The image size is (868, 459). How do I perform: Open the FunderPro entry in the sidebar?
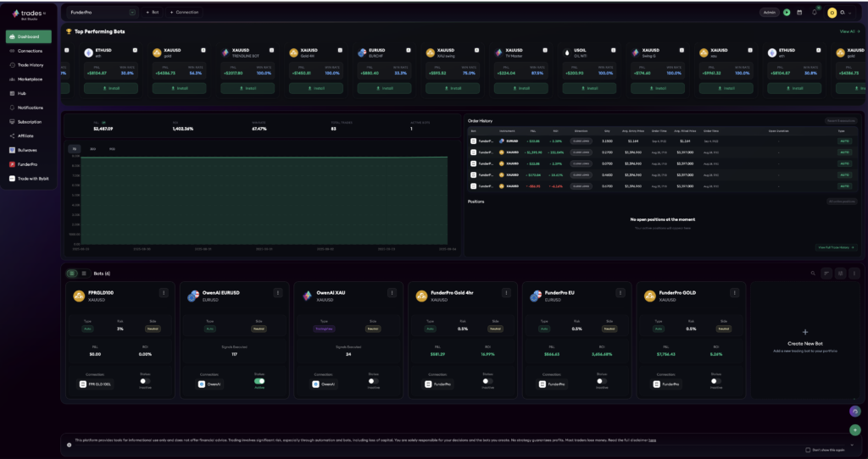28,164
